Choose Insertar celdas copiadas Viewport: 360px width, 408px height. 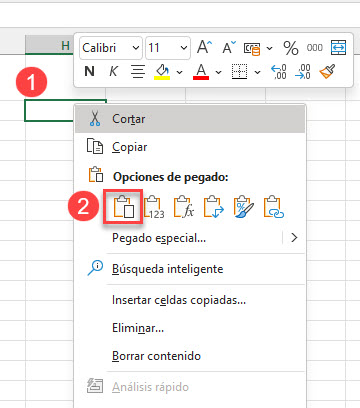(x=190, y=300)
